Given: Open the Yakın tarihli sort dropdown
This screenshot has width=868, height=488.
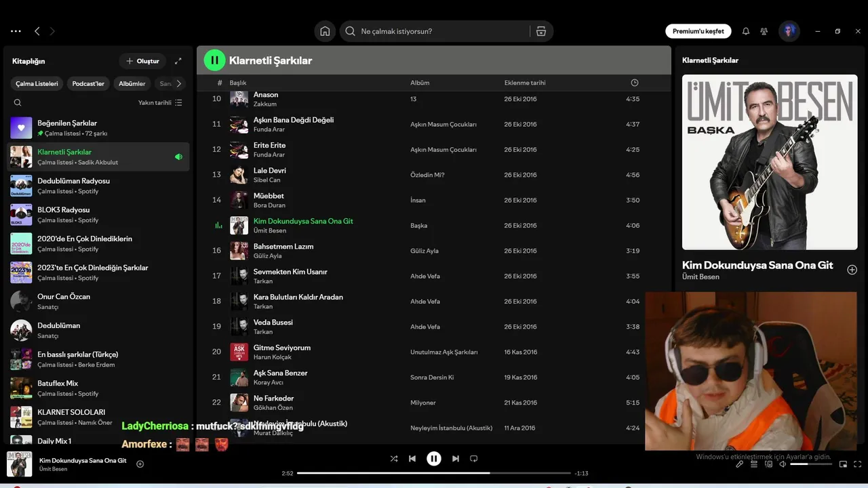Looking at the screenshot, I should pyautogui.click(x=160, y=103).
